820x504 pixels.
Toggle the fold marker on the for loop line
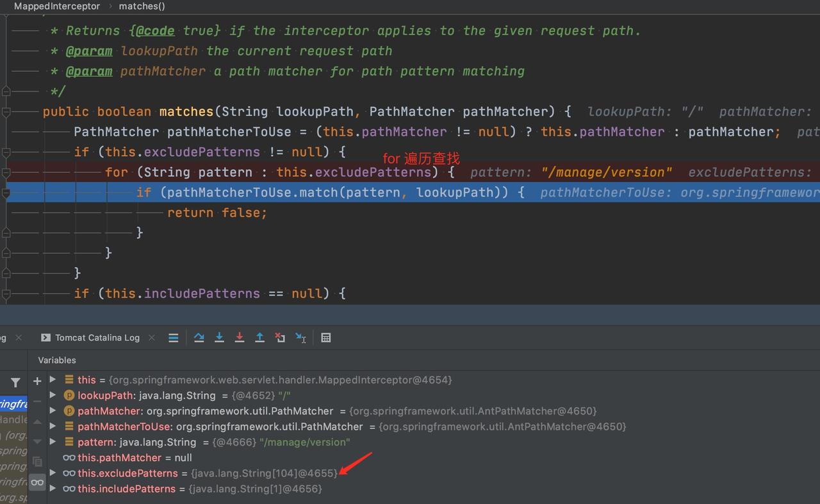pyautogui.click(x=6, y=172)
